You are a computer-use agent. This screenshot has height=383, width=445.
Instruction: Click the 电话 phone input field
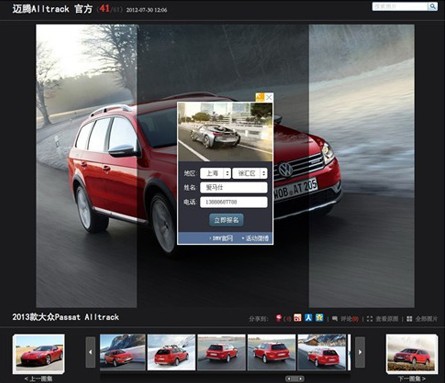tap(234, 202)
